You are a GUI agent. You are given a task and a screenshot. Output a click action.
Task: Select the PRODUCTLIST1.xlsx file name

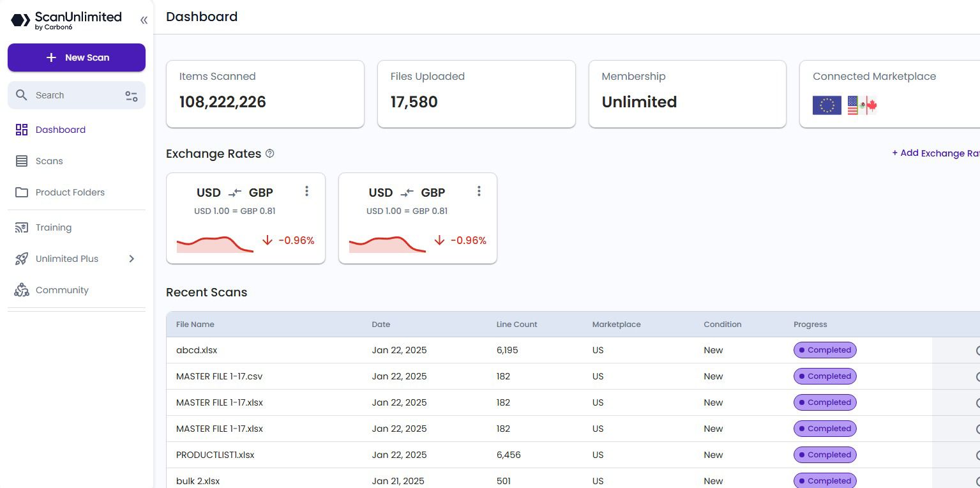coord(215,455)
